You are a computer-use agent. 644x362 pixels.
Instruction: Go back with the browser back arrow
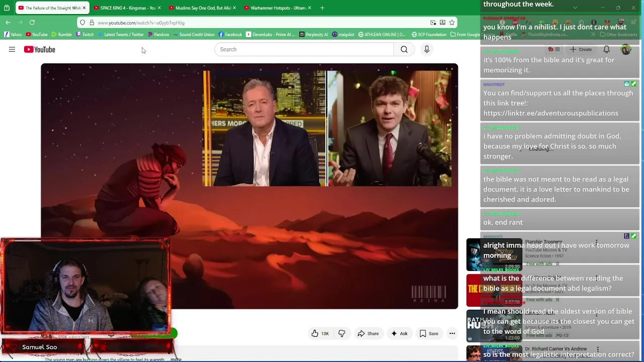[8, 23]
